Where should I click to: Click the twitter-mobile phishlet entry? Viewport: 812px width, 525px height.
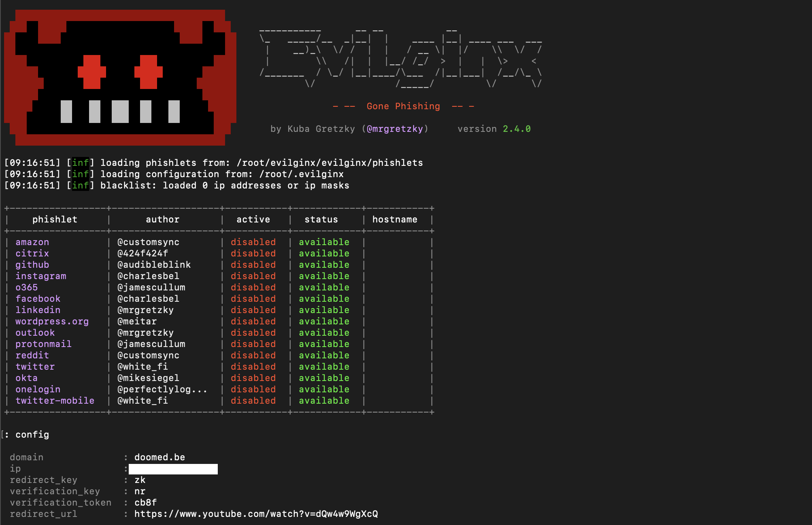[x=55, y=401]
